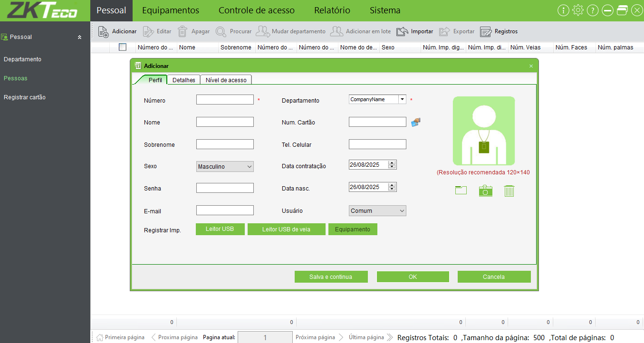The height and width of the screenshot is (343, 644).
Task: Expand the Departamento CompanyName dropdown
Action: (402, 99)
